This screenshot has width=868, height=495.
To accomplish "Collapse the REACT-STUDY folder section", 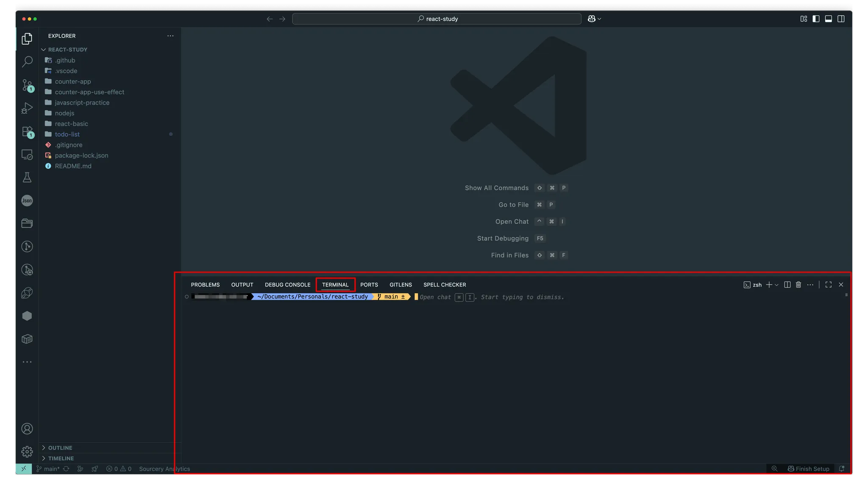I will pos(67,50).
